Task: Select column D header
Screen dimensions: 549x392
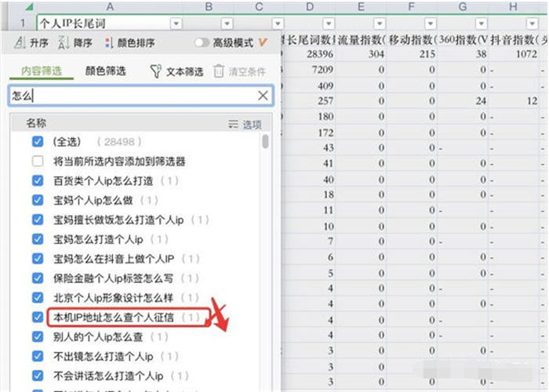Action: (310, 6)
